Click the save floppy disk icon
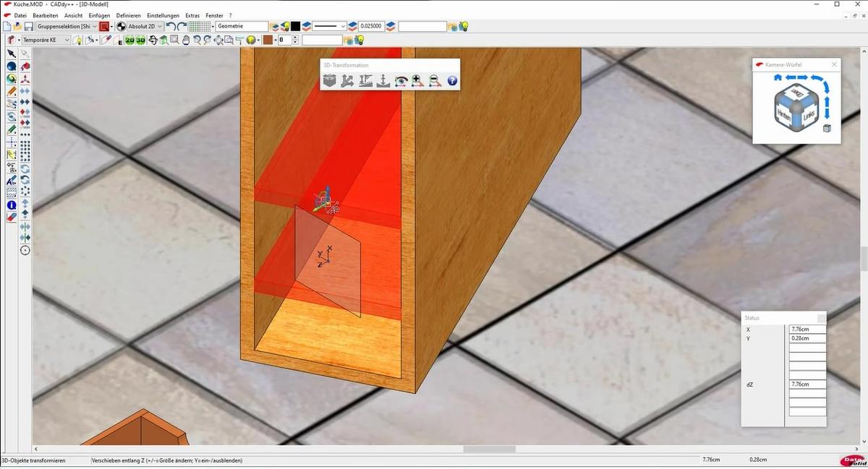Screen dimensions: 868x469 coord(27,27)
